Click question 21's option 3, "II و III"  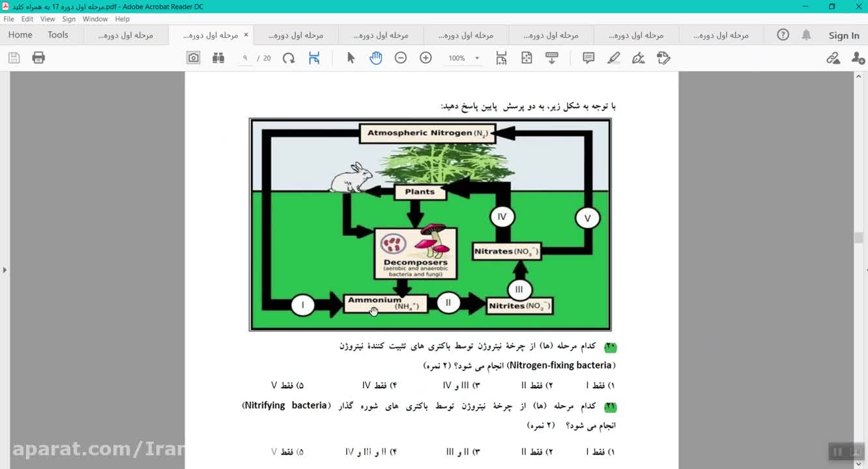point(463,451)
